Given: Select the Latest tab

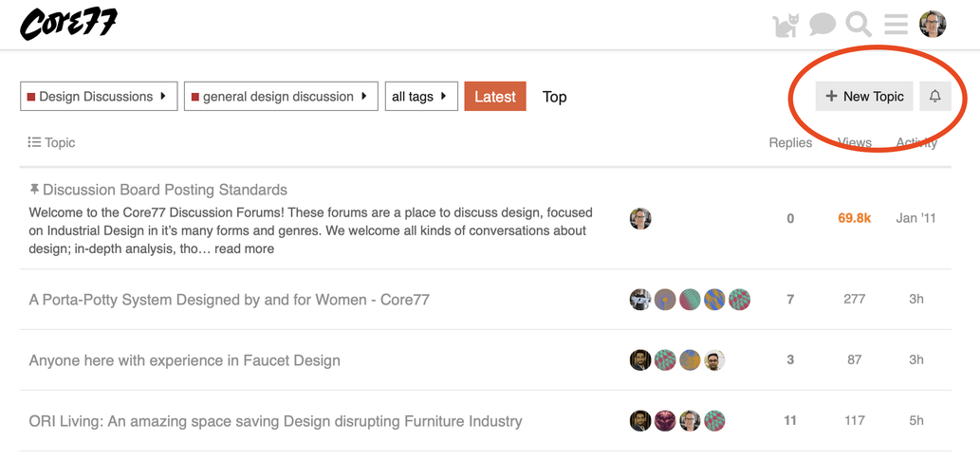Looking at the screenshot, I should coord(494,96).
